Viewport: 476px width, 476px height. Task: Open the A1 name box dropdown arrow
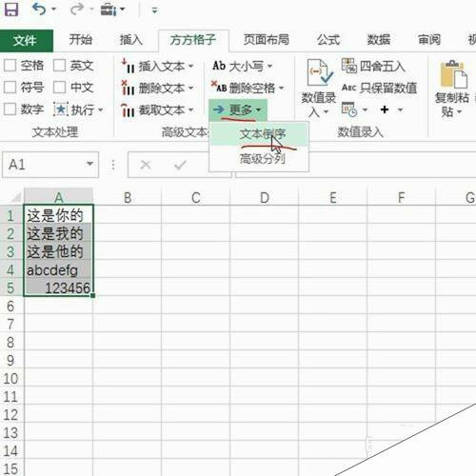[x=90, y=164]
